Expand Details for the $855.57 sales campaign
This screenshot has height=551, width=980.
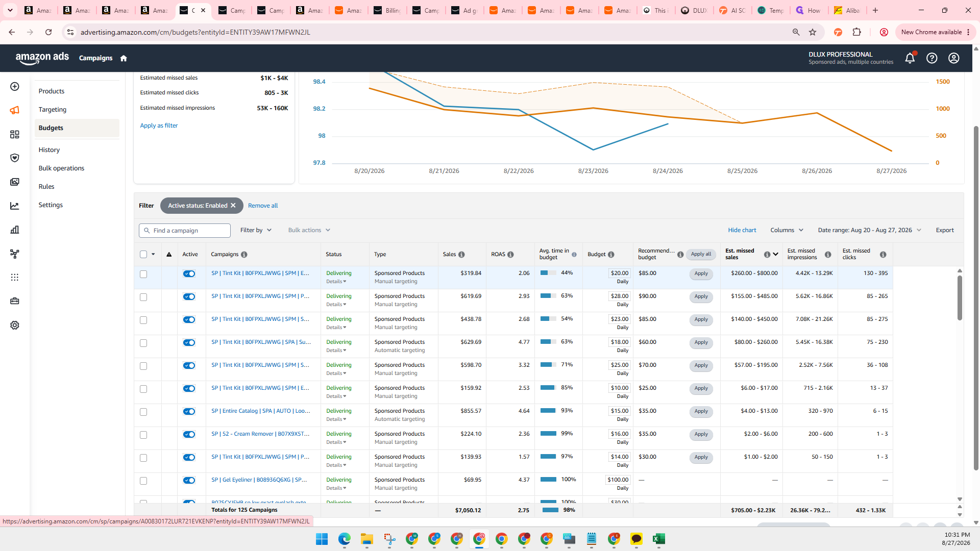(336, 419)
